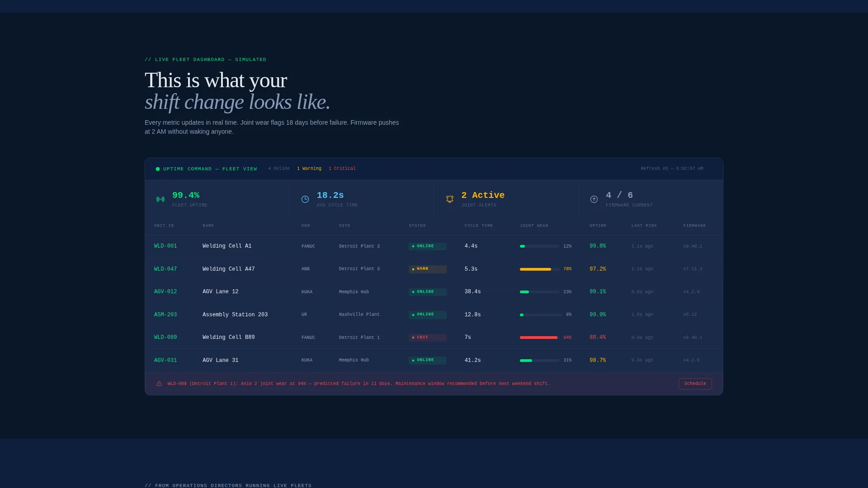The width and height of the screenshot is (868, 488).
Task: Click the WARN status badge for WLD-047
Action: (x=427, y=269)
